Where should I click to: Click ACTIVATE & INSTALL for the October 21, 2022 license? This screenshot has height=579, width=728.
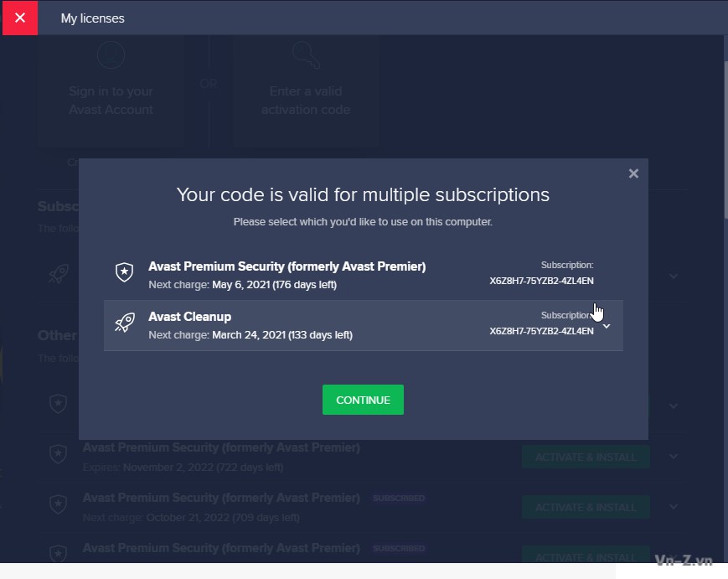pos(586,507)
